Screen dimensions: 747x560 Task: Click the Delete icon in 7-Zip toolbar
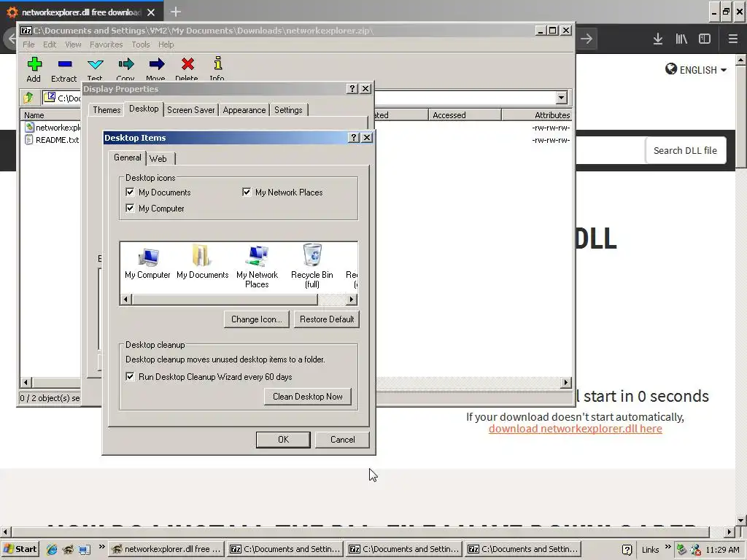pyautogui.click(x=187, y=64)
